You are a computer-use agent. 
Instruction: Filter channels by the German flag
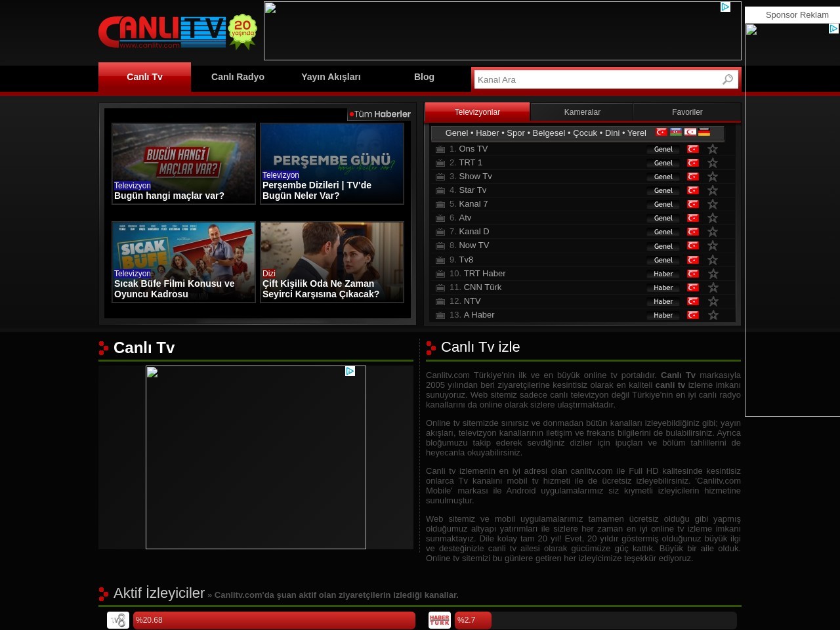pyautogui.click(x=704, y=132)
